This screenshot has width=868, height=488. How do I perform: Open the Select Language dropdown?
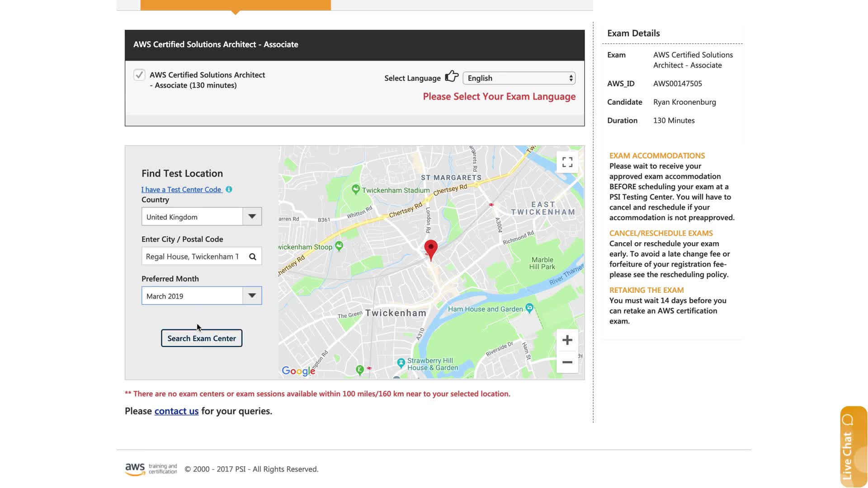[x=519, y=78]
